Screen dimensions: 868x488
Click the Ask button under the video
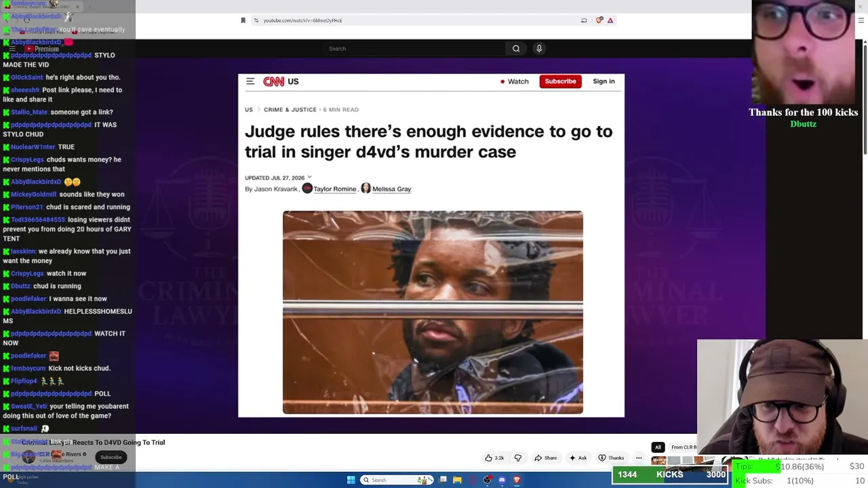pyautogui.click(x=578, y=458)
